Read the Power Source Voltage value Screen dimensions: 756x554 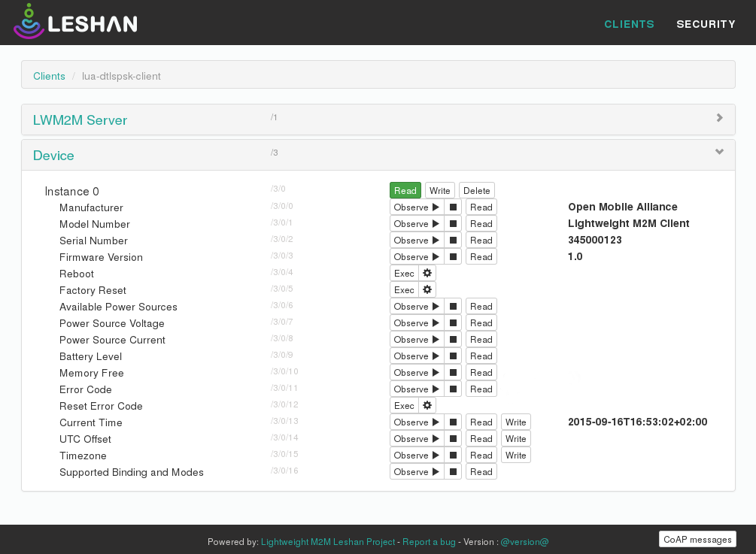481,322
